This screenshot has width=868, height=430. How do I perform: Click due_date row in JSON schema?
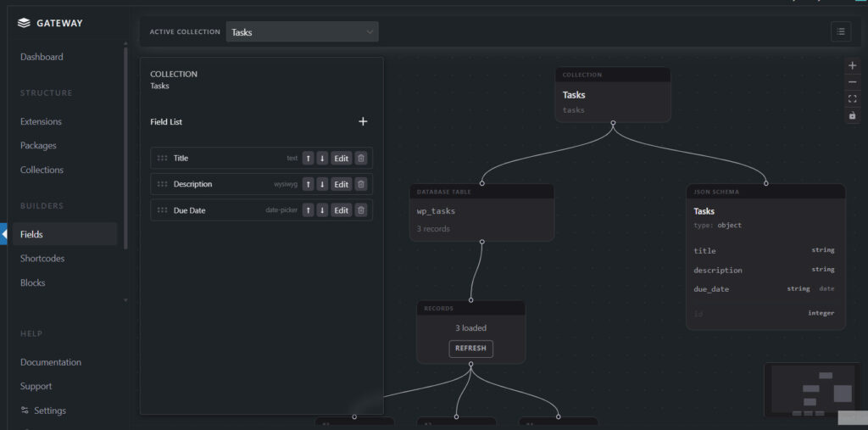[764, 289]
